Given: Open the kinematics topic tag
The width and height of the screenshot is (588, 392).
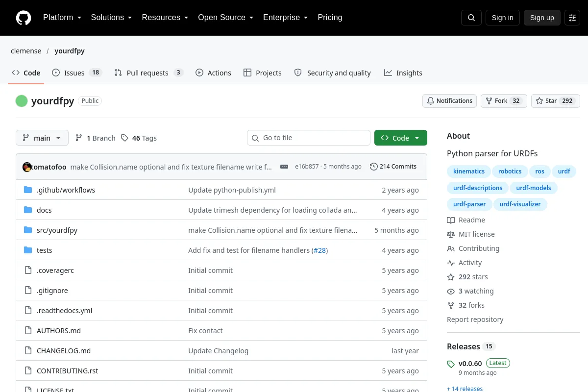Looking at the screenshot, I should 469,171.
